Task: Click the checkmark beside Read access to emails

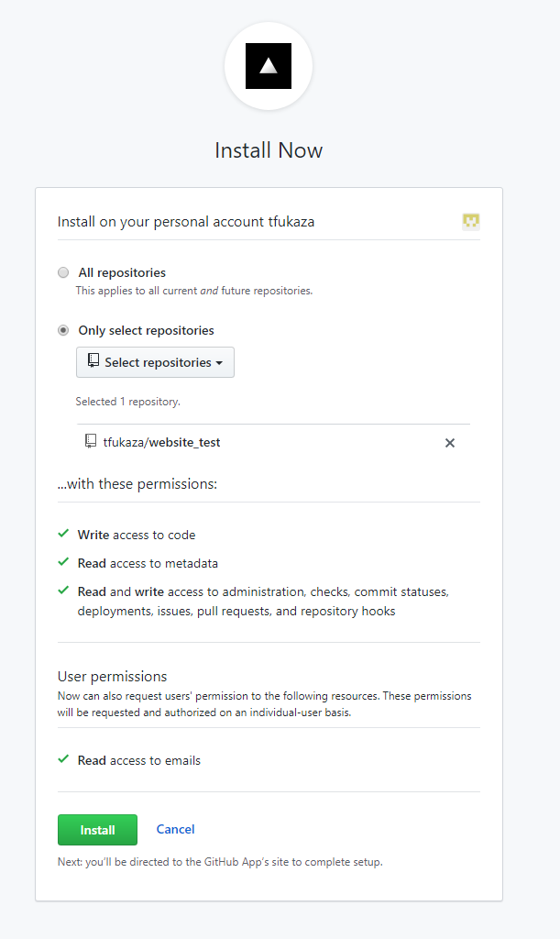Action: point(63,759)
